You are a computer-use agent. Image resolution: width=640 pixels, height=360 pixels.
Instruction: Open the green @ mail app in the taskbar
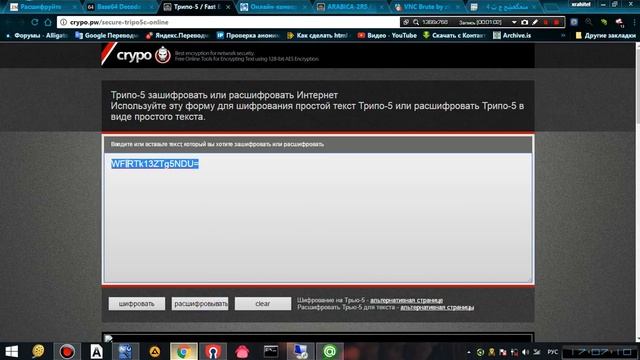tap(330, 351)
